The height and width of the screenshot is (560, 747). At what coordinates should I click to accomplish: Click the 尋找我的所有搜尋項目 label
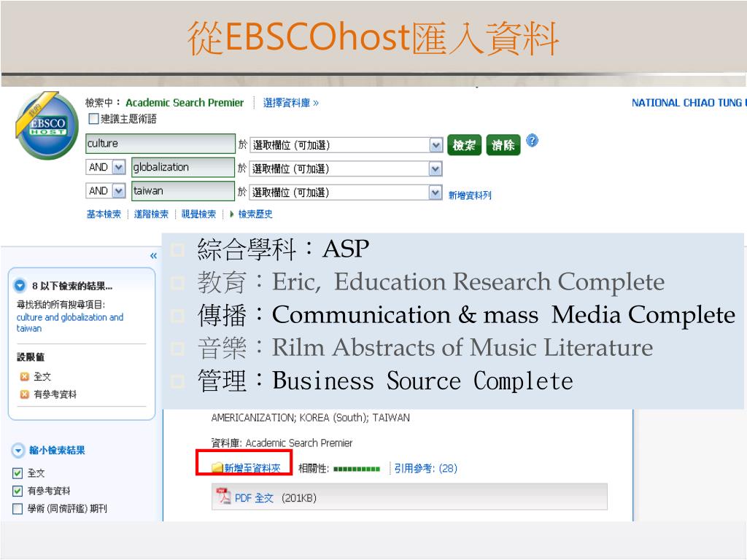pos(61,305)
